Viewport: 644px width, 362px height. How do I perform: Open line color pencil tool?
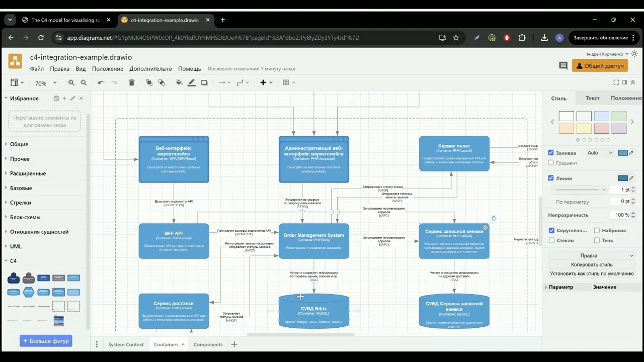click(192, 83)
